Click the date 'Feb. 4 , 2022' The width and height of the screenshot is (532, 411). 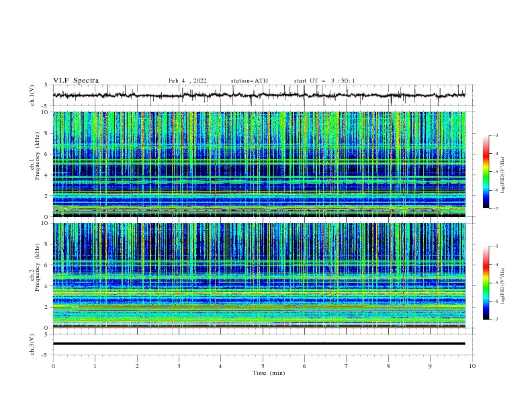(x=187, y=81)
